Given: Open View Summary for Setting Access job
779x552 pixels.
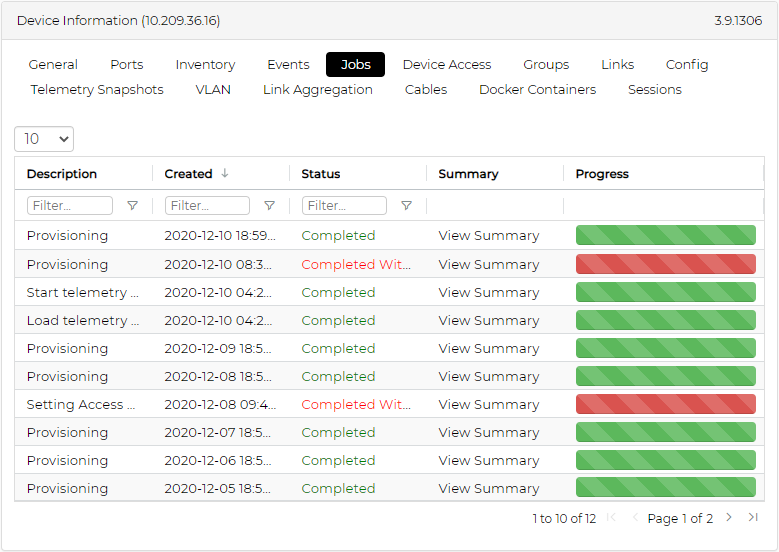Looking at the screenshot, I should 488,405.
